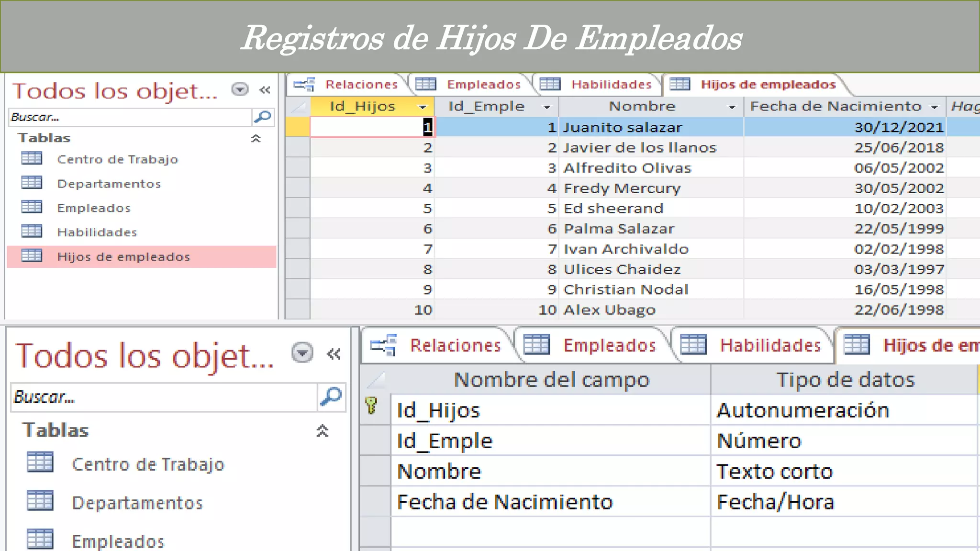
Task: Open Empleados table in lower pane
Action: tap(118, 541)
